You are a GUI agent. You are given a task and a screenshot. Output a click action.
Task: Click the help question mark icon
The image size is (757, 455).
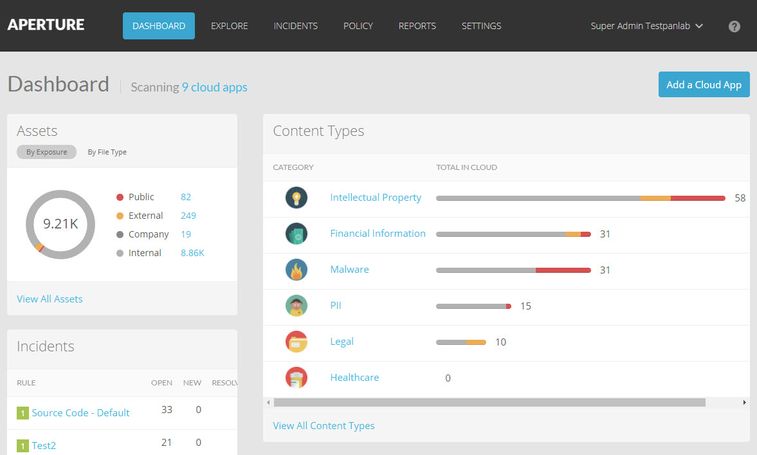tap(734, 26)
